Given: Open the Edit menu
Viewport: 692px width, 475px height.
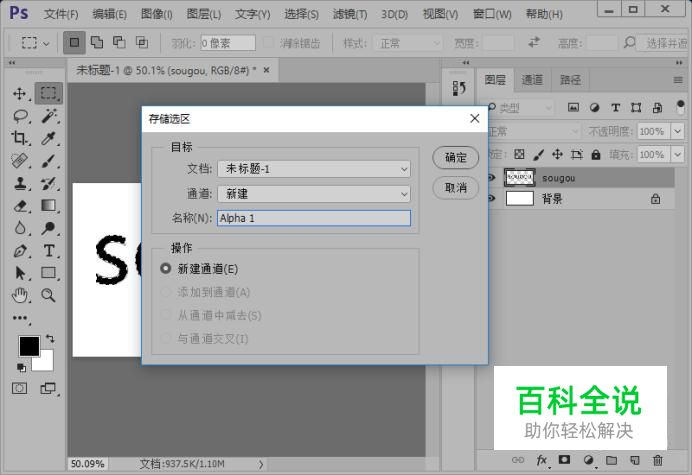Looking at the screenshot, I should (109, 15).
